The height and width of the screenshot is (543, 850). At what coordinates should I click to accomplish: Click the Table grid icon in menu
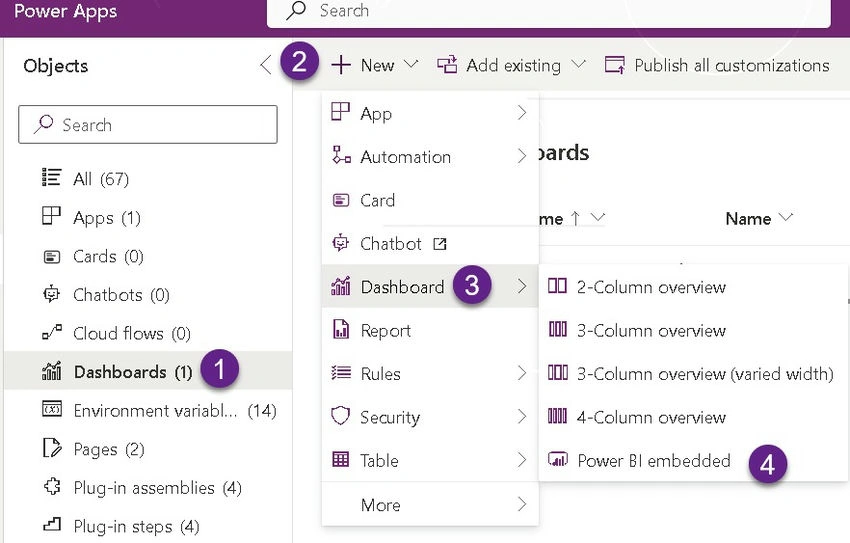pos(340,460)
